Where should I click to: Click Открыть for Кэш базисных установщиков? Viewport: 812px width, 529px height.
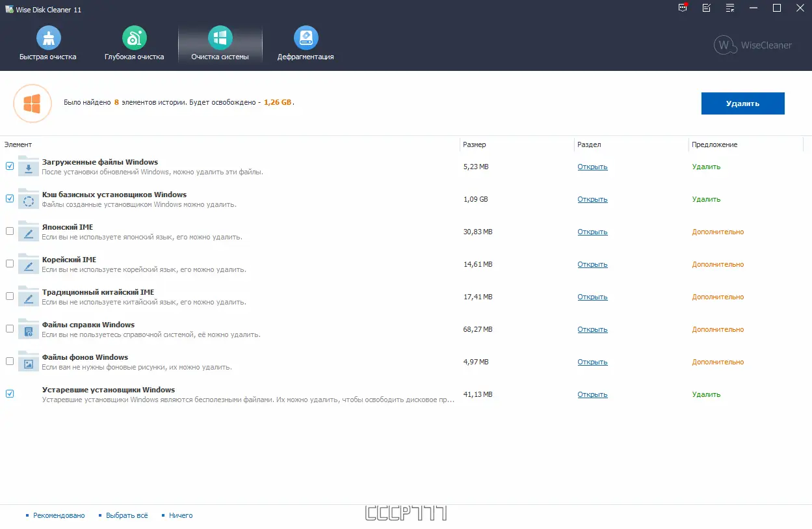tap(592, 199)
